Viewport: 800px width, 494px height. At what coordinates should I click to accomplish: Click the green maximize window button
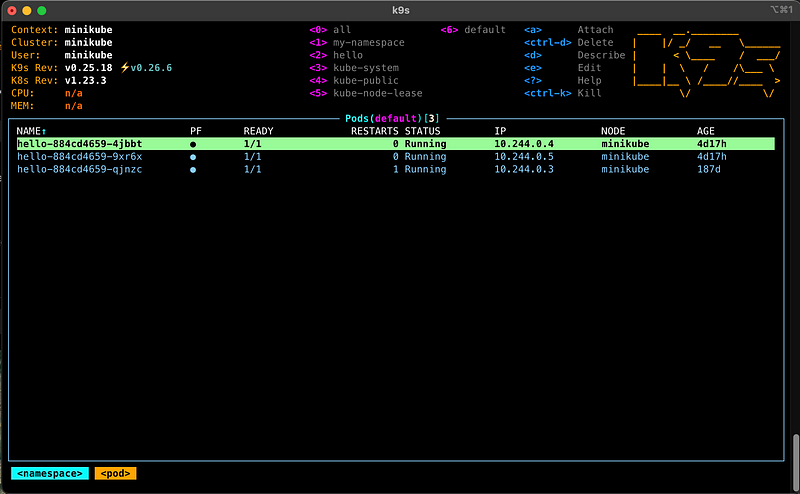coord(42,10)
